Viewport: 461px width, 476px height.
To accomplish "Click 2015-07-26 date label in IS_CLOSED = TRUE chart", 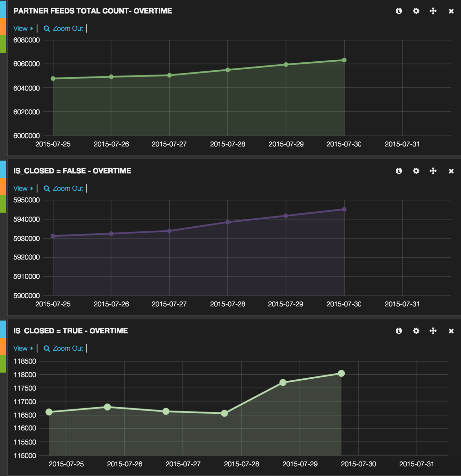I will pos(125,464).
